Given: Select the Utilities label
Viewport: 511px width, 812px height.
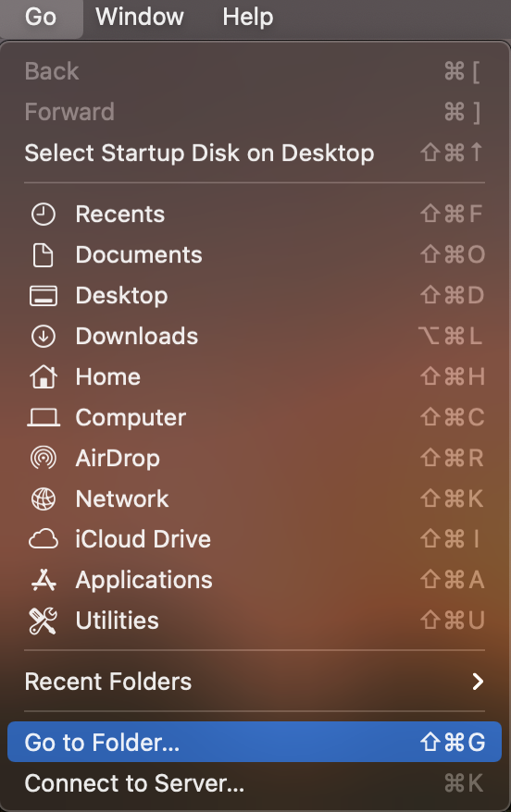Looking at the screenshot, I should [118, 621].
